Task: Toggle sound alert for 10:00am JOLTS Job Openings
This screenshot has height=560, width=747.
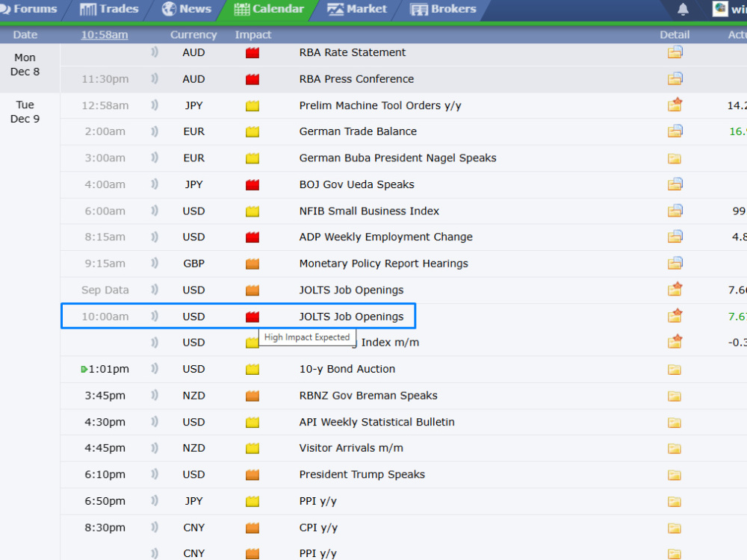Action: 155,316
